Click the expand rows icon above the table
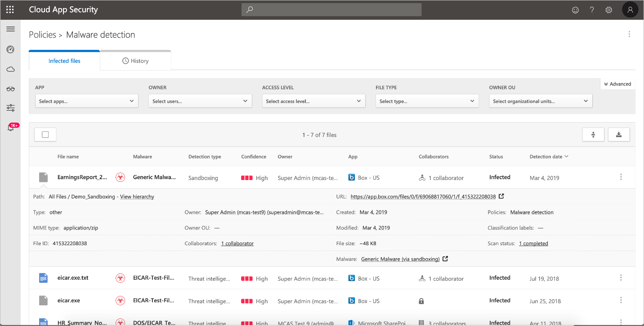644x326 pixels. tap(593, 134)
